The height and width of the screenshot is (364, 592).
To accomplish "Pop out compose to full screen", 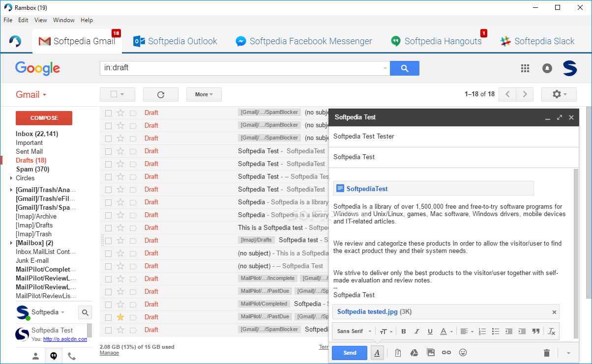I will [x=559, y=117].
